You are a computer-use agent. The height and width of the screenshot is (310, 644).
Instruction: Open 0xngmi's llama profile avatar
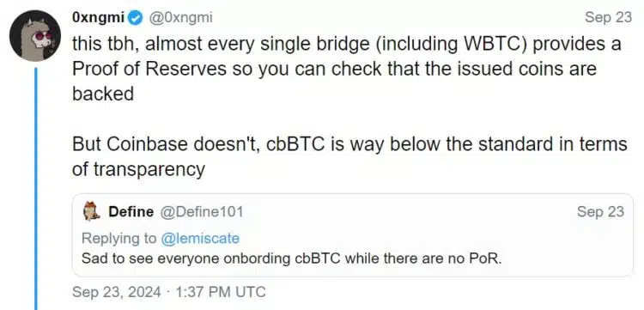(35, 36)
